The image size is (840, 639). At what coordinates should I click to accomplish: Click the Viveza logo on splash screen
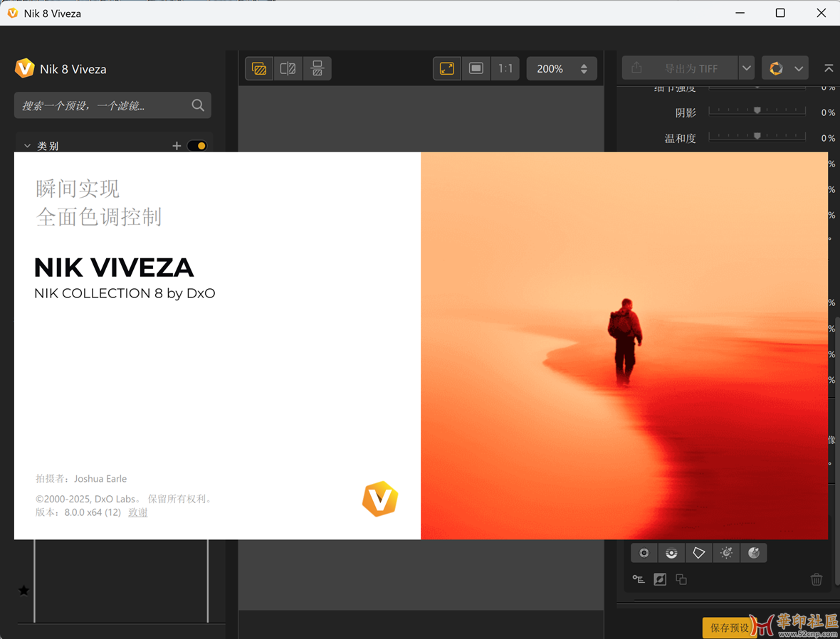tap(380, 499)
